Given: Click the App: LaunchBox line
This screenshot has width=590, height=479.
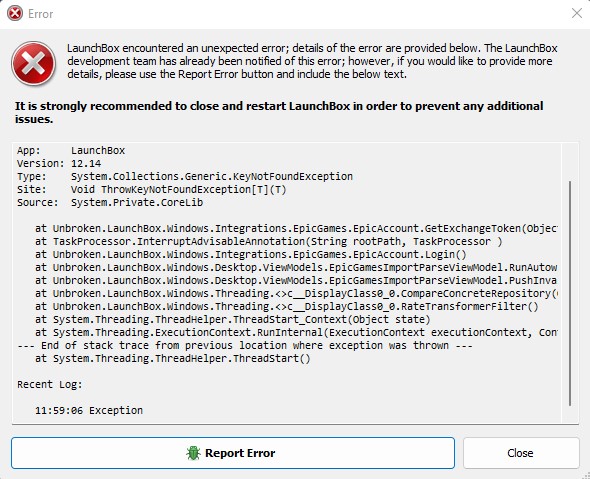Looking at the screenshot, I should coord(71,151).
